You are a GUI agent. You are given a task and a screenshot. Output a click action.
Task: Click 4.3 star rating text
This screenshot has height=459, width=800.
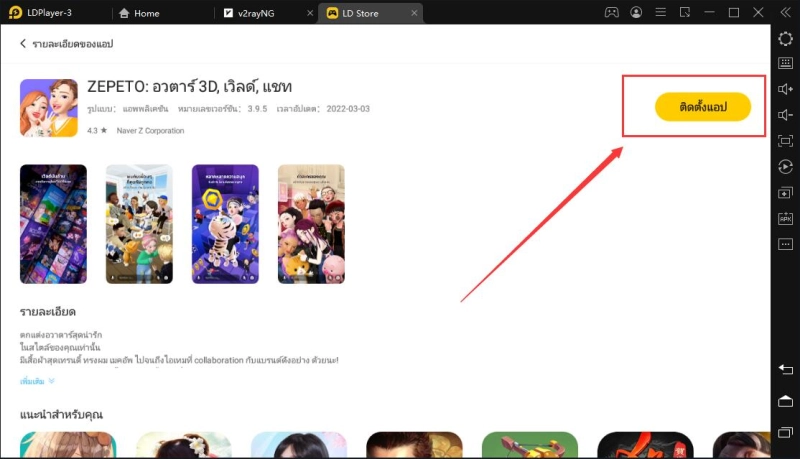click(97, 131)
